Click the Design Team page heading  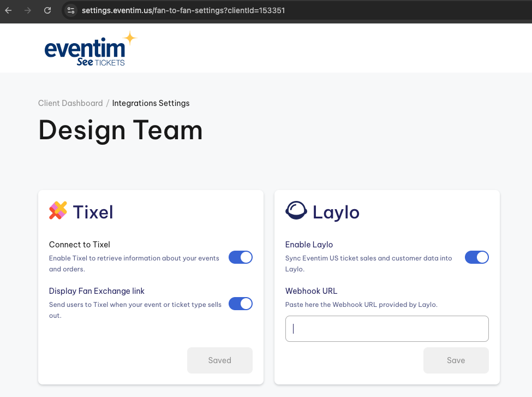click(x=121, y=131)
